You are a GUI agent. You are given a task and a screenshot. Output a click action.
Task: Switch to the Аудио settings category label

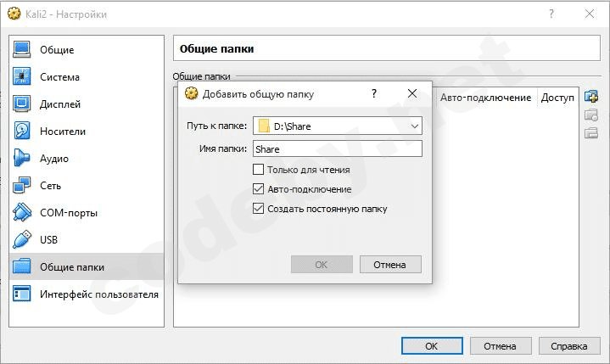point(54,159)
